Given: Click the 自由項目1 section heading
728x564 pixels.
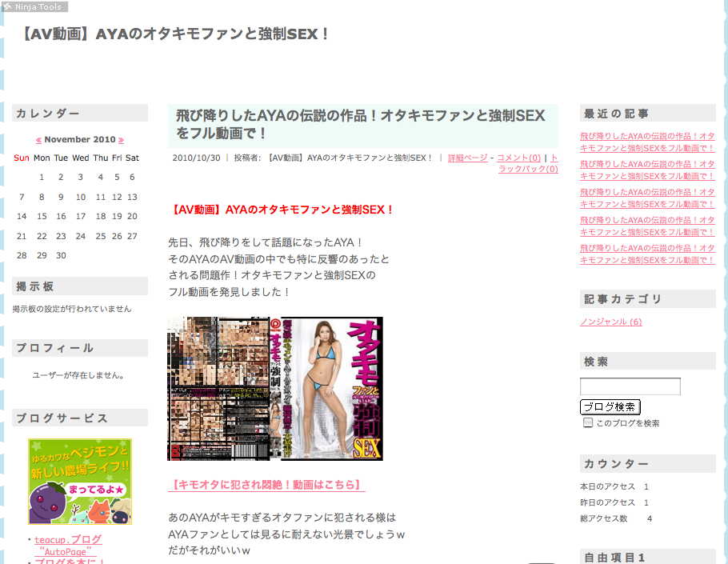Looking at the screenshot, I should (648, 557).
